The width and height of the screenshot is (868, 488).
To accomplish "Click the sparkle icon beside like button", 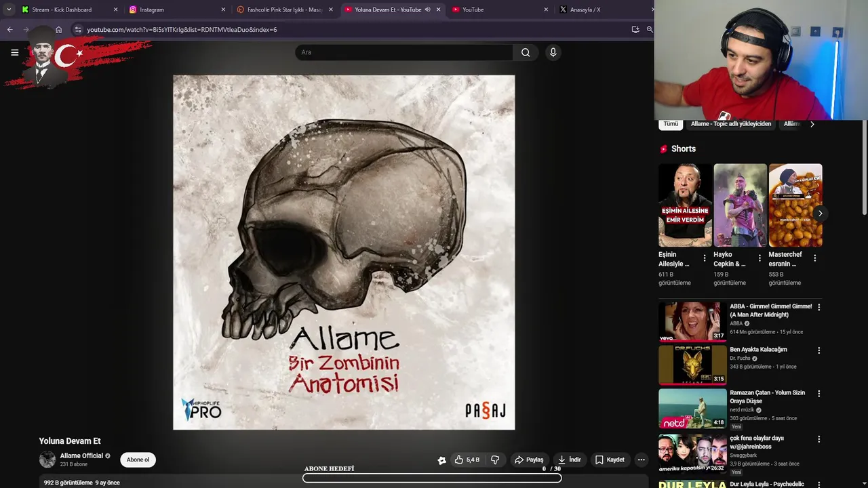I will tap(441, 460).
